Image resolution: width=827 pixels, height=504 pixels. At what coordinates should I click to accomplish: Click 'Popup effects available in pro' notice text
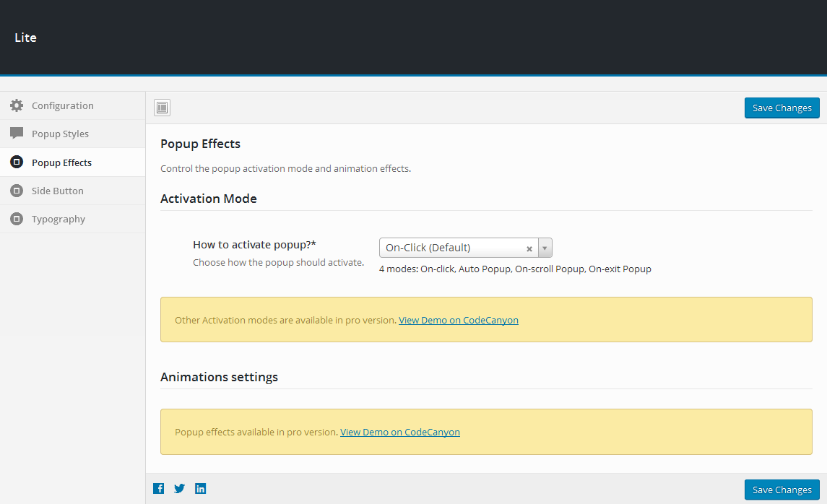[x=256, y=432]
